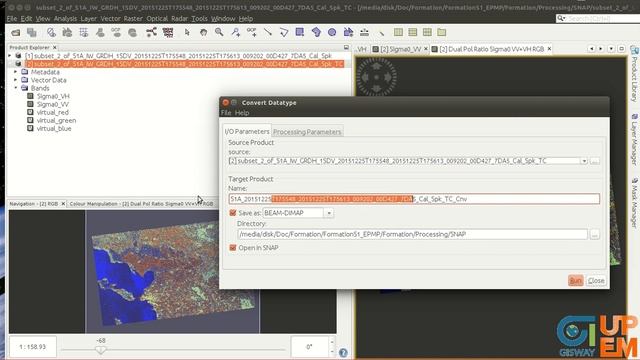The image size is (640, 360).
Task: Select the Sigma0_VV band
Action: (53, 104)
